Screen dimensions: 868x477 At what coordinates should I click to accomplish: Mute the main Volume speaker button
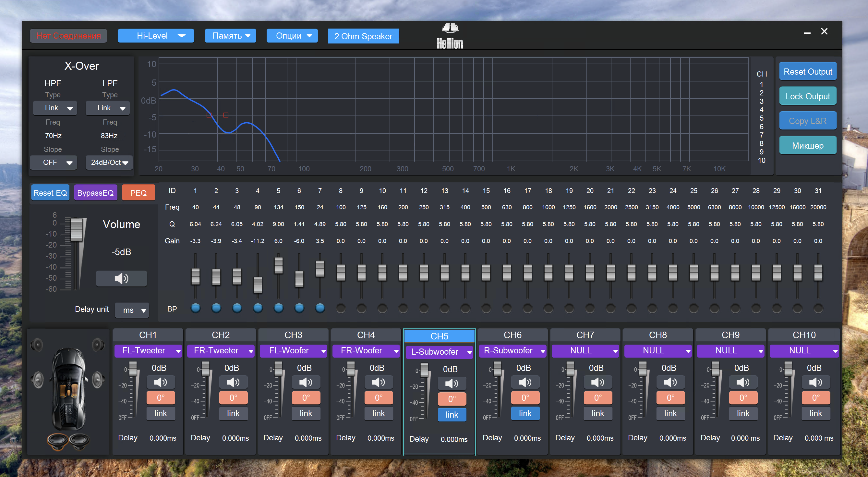pyautogui.click(x=121, y=278)
